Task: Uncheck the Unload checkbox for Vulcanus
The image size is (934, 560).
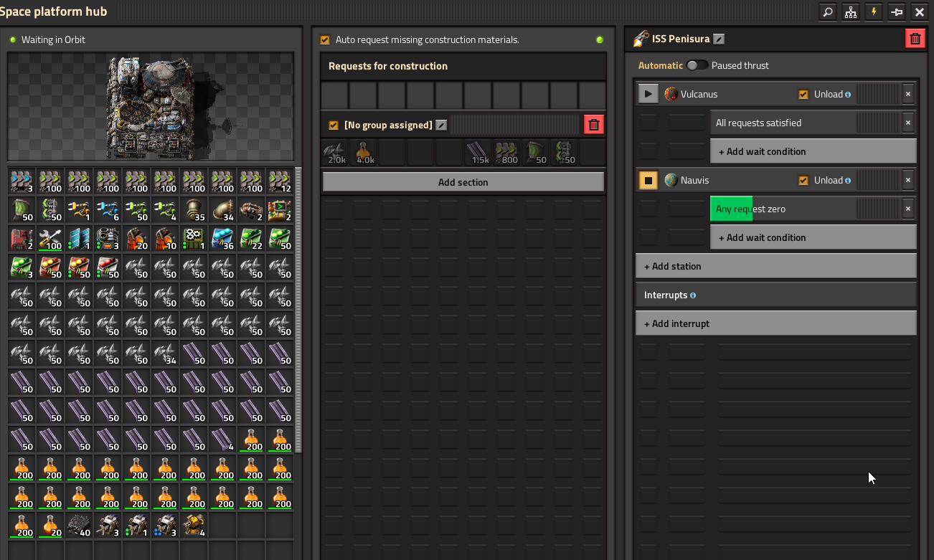Action: 803,94
